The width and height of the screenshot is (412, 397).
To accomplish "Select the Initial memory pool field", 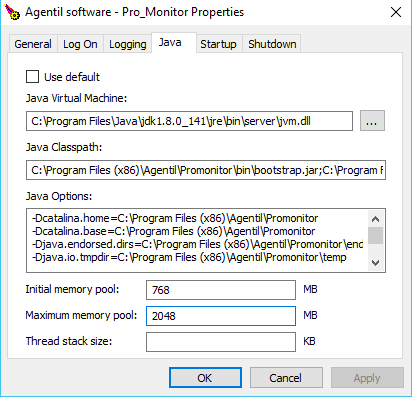I will pyautogui.click(x=221, y=290).
